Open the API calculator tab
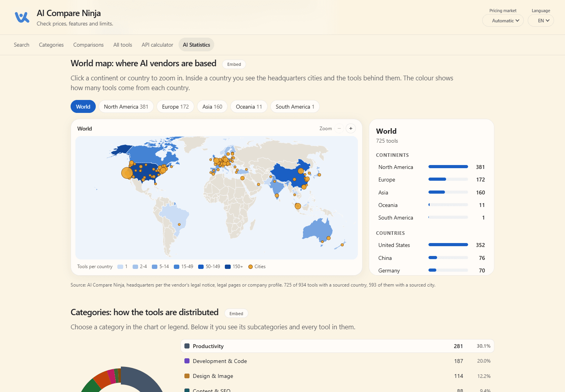 [x=157, y=45]
